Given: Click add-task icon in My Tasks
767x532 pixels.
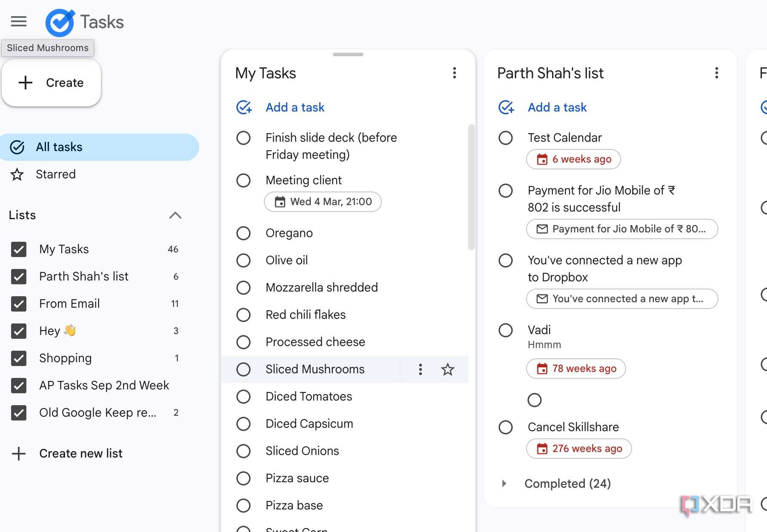Looking at the screenshot, I should click(244, 107).
